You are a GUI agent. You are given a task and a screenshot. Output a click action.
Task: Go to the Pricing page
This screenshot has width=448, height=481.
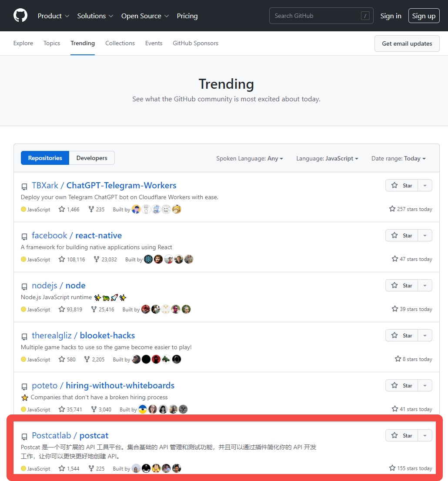[x=187, y=16]
